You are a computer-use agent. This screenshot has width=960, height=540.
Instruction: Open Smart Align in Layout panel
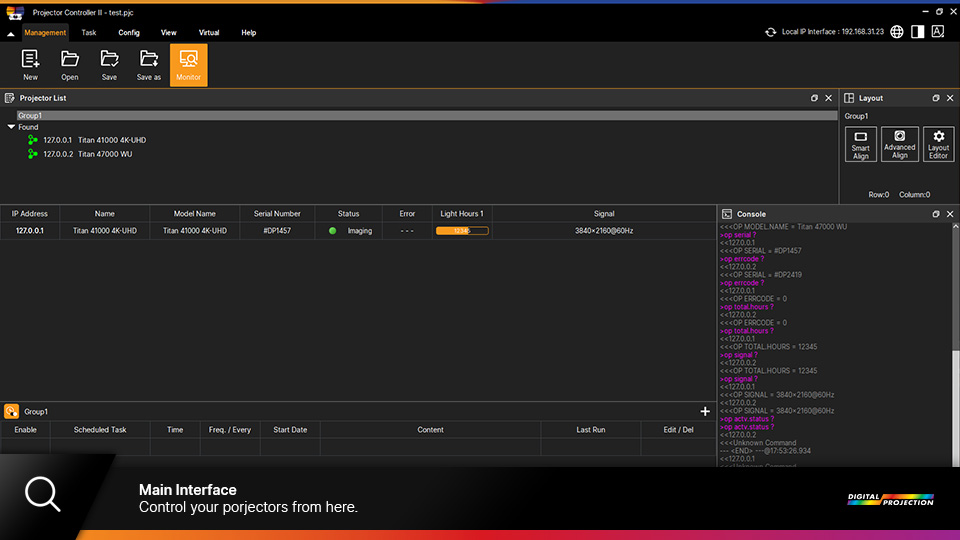[x=860, y=144]
